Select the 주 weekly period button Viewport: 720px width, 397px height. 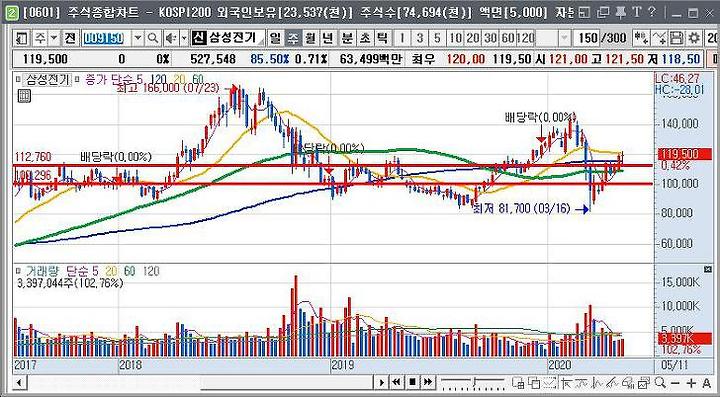pyautogui.click(x=292, y=38)
